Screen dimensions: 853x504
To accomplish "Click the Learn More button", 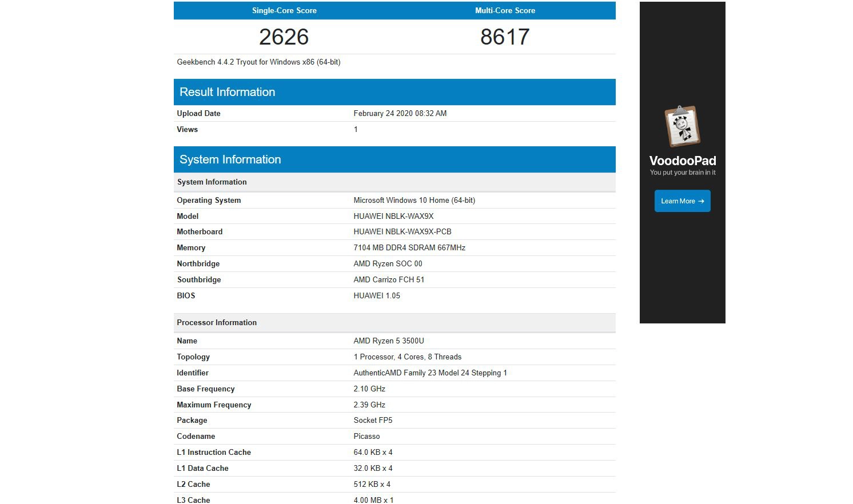I will tap(682, 201).
